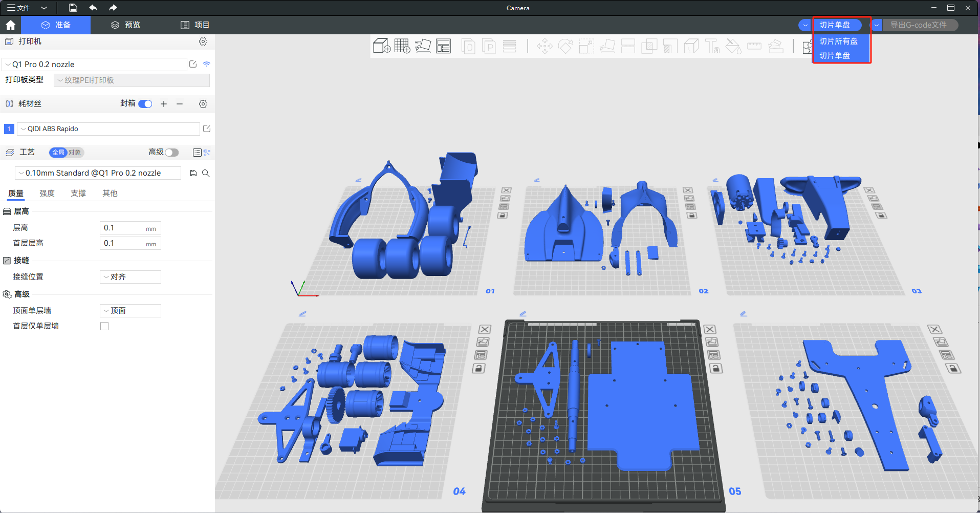980x513 pixels.
Task: Click the search process settings magnifier
Action: point(206,173)
